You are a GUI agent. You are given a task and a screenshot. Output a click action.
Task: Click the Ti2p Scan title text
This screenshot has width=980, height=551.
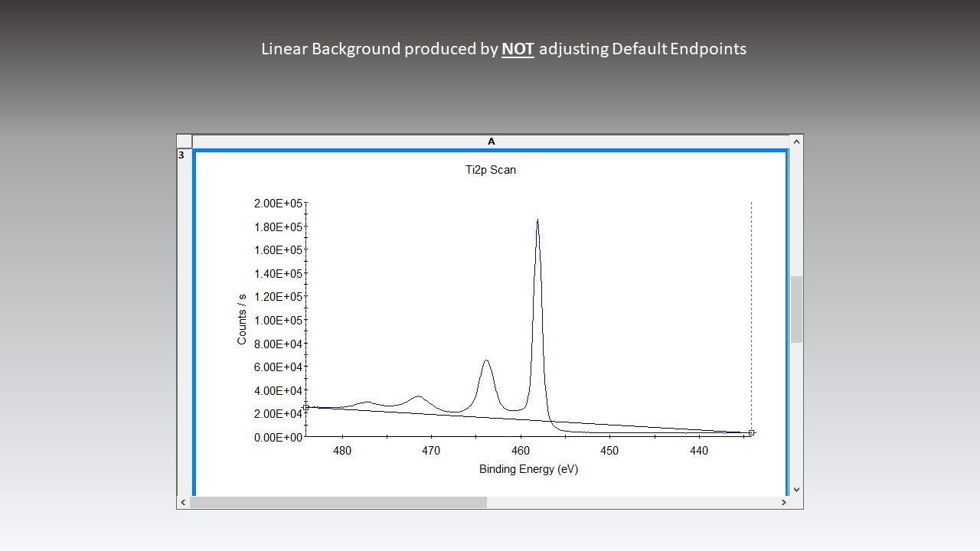(x=492, y=170)
